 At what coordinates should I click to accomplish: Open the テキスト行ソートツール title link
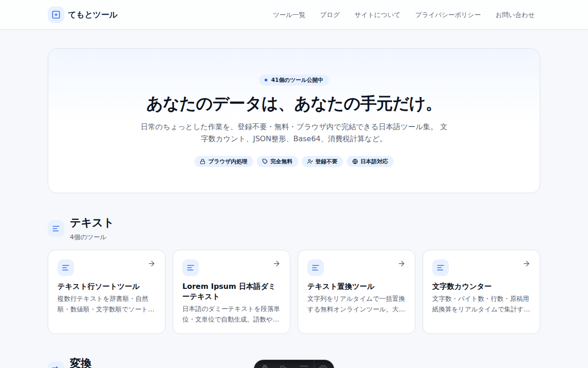(x=98, y=287)
